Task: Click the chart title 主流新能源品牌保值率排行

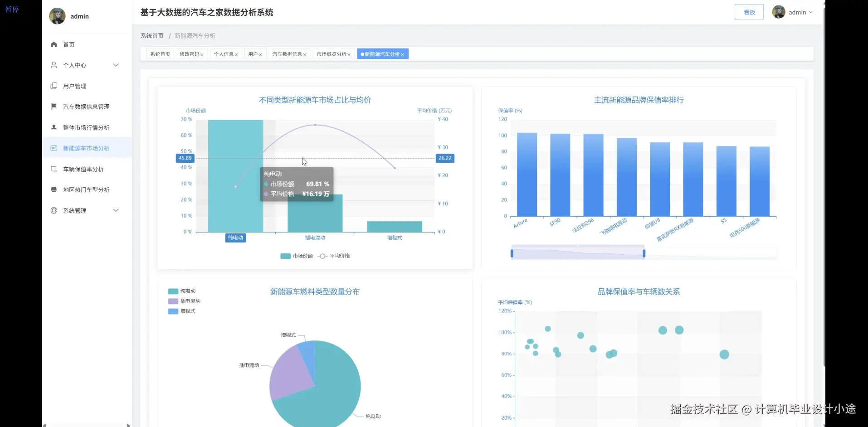Action: tap(639, 100)
